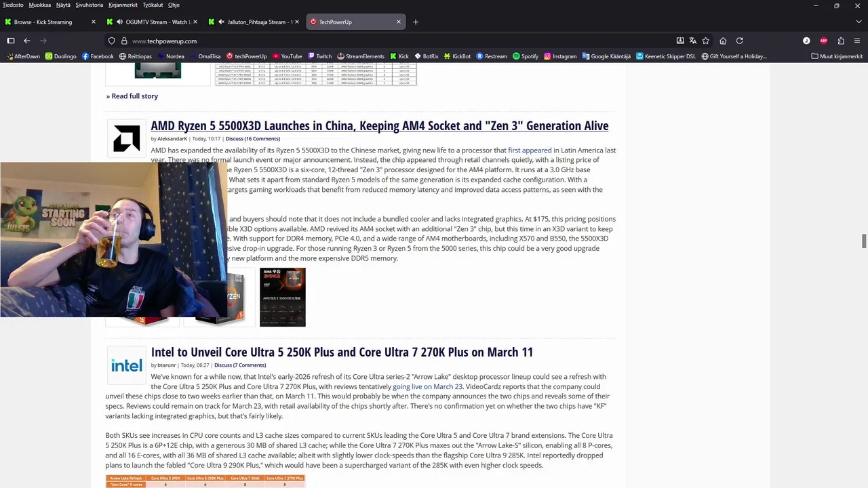Open the dark round extension icon
The width and height of the screenshot is (868, 488).
coord(806,41)
